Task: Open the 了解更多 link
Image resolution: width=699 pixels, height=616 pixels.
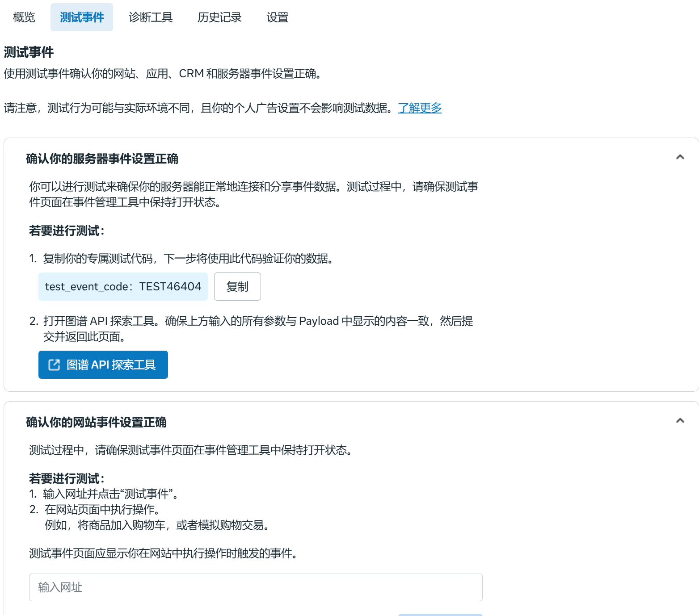Action: 420,108
